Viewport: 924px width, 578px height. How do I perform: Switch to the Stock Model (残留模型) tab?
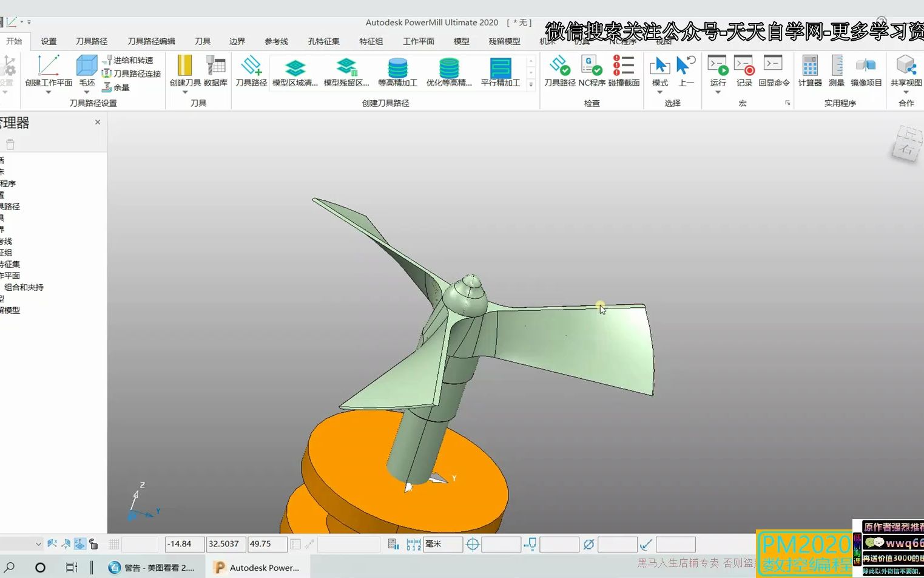tap(504, 41)
